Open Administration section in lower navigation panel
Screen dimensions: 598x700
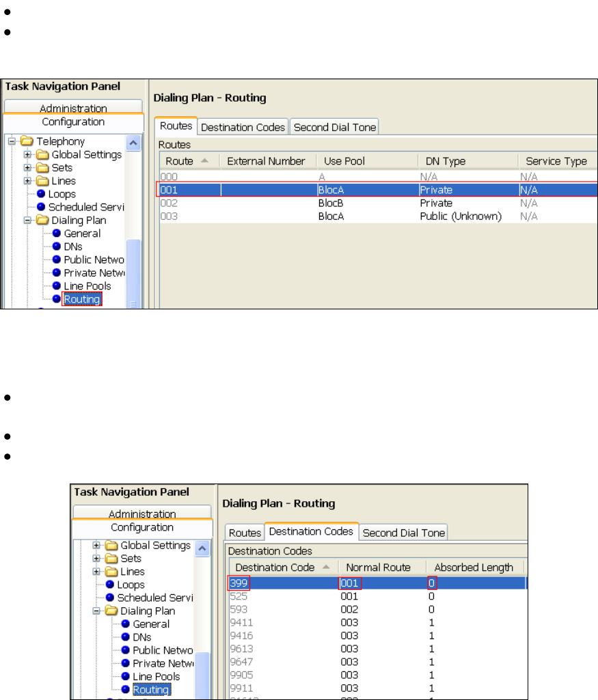click(x=142, y=512)
